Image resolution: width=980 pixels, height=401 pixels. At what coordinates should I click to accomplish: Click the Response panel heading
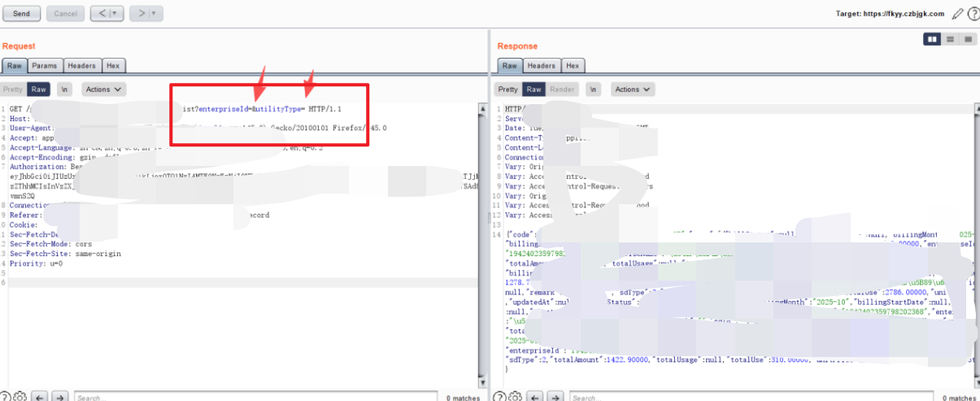point(517,46)
